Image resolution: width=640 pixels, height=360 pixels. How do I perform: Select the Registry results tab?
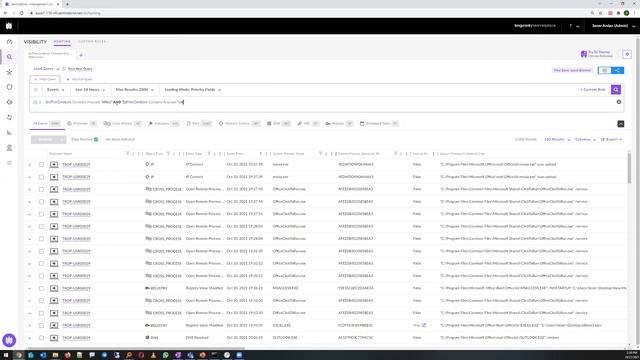point(339,124)
